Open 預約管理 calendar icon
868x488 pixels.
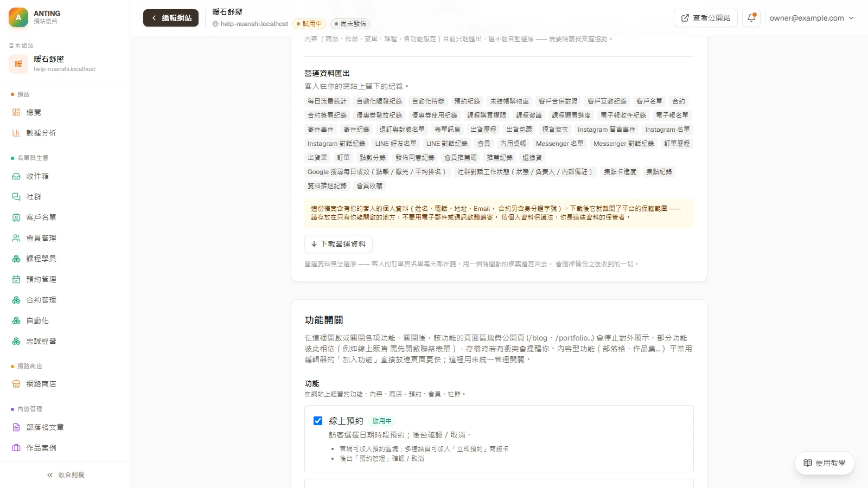point(16,279)
